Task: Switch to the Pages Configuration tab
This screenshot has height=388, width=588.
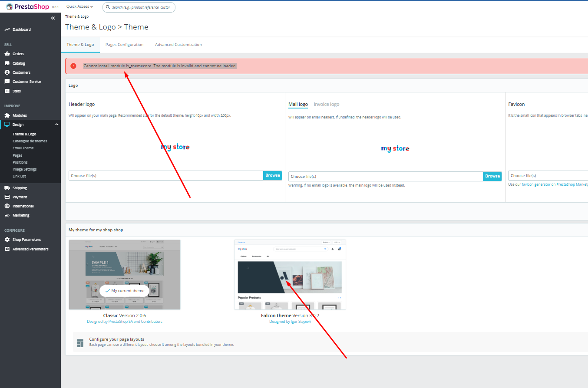Action: 124,44
